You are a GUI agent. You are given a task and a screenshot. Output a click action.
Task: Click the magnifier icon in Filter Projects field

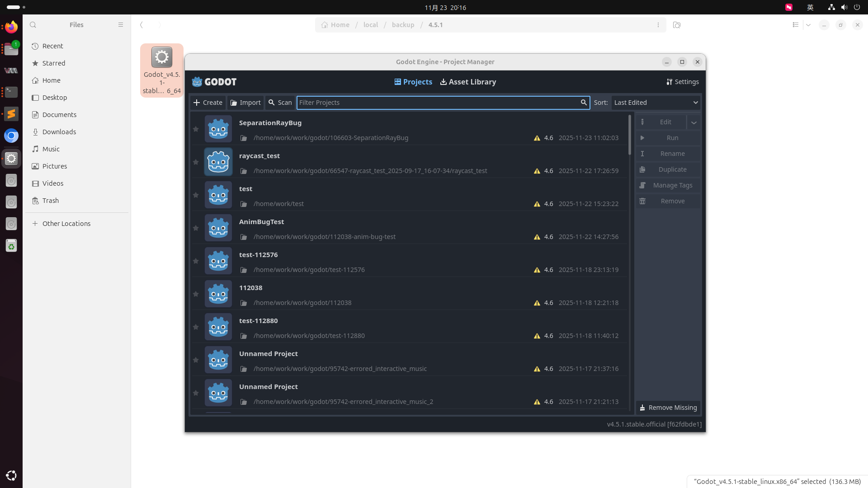[584, 103]
